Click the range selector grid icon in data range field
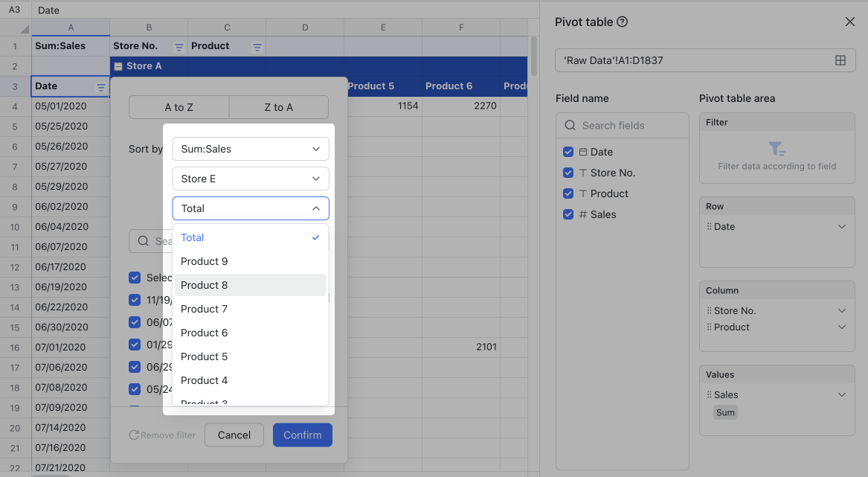The width and height of the screenshot is (868, 477). click(x=841, y=60)
